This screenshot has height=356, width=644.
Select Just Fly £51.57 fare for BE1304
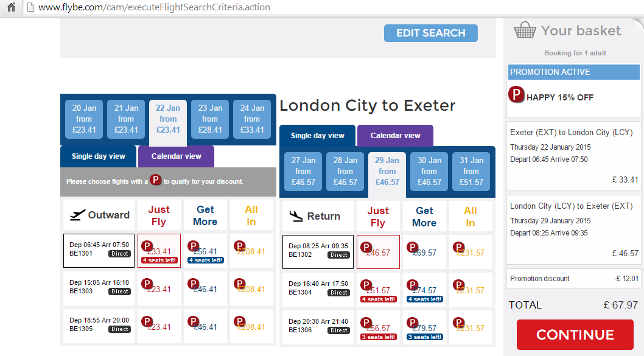click(x=378, y=290)
